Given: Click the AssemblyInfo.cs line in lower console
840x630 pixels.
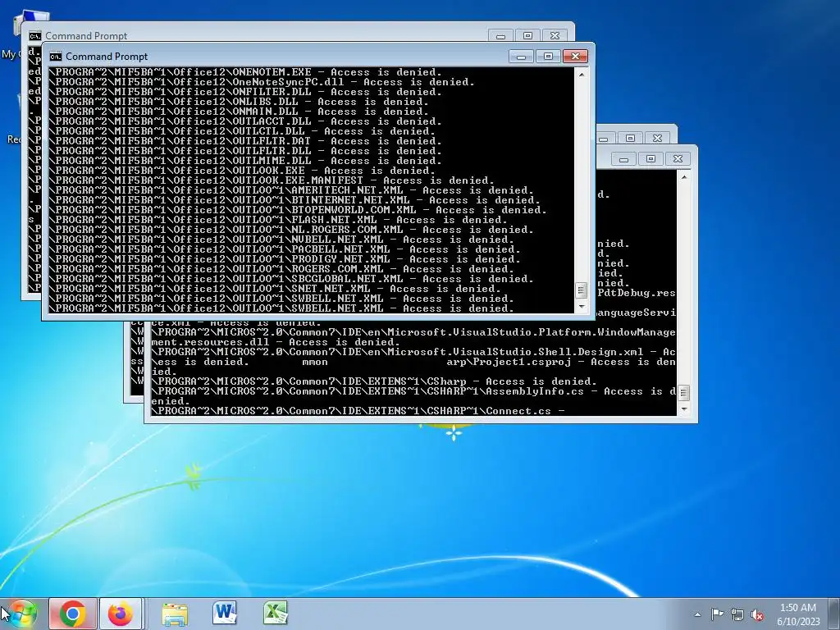Looking at the screenshot, I should click(413, 396).
